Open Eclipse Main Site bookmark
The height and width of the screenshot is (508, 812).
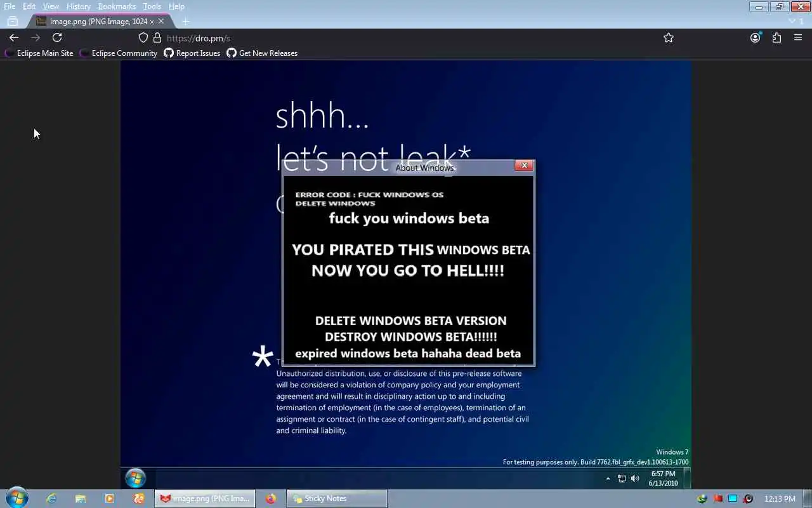(39, 53)
